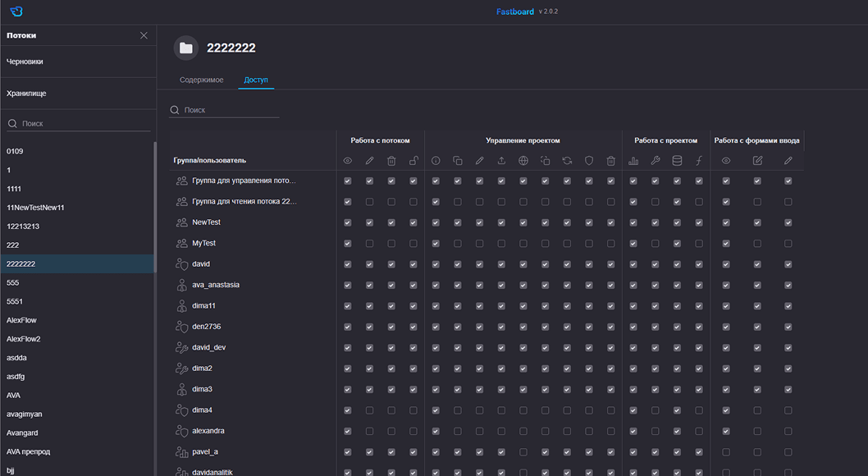Click the Группа/пользователь column header
The image size is (868, 476).
point(210,161)
